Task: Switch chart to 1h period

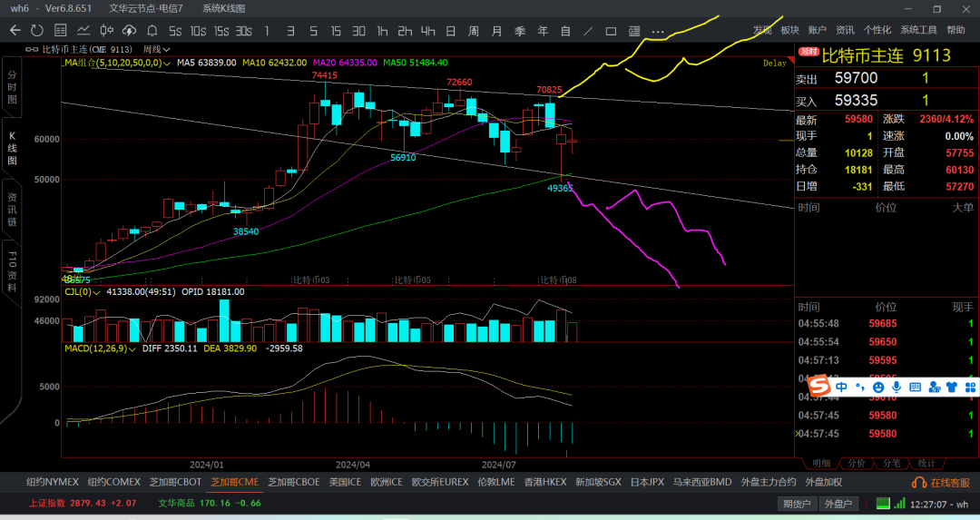Action: pos(382,31)
